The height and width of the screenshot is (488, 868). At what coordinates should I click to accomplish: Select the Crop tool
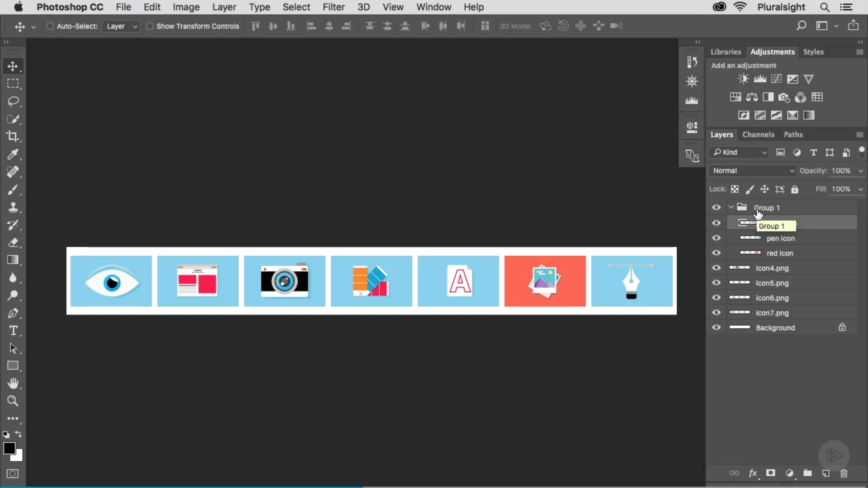coord(13,136)
